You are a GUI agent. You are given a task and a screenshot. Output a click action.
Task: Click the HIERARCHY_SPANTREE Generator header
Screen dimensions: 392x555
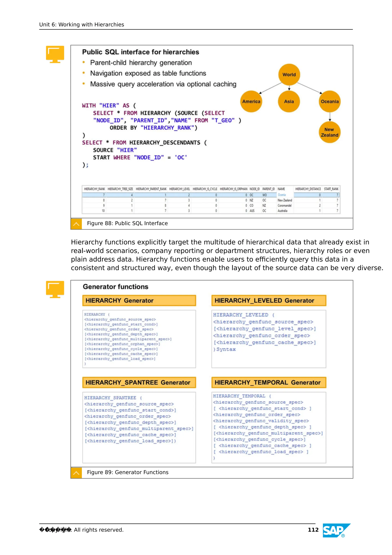click(139, 382)
